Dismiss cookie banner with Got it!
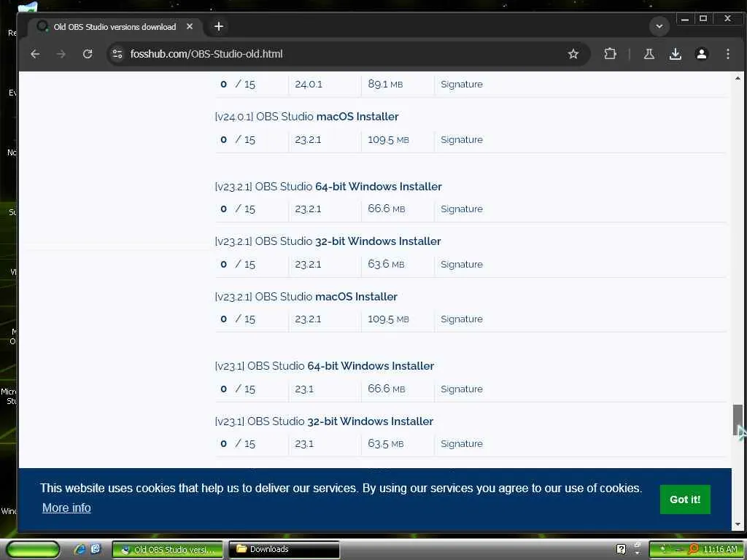This screenshot has width=747, height=560. 684,499
